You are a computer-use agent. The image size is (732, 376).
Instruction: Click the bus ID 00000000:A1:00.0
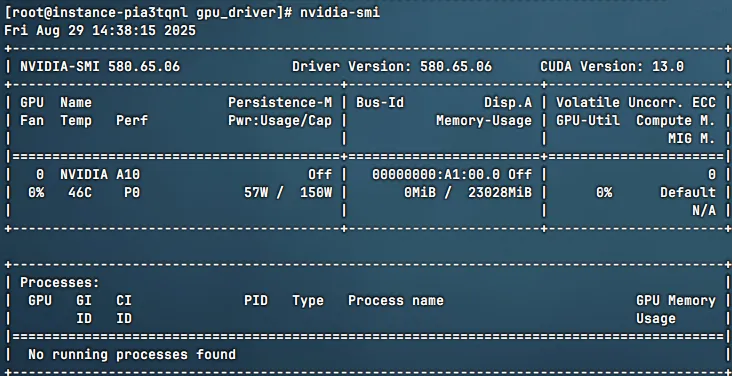pos(436,175)
